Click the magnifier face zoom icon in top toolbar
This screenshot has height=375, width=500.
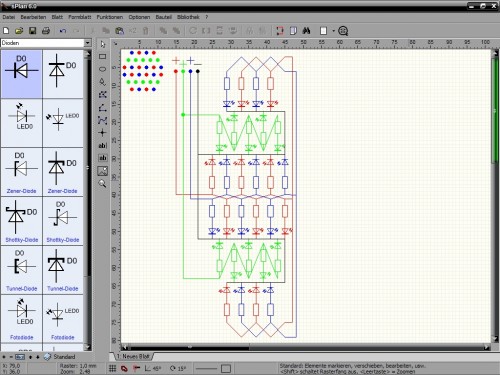[343, 31]
